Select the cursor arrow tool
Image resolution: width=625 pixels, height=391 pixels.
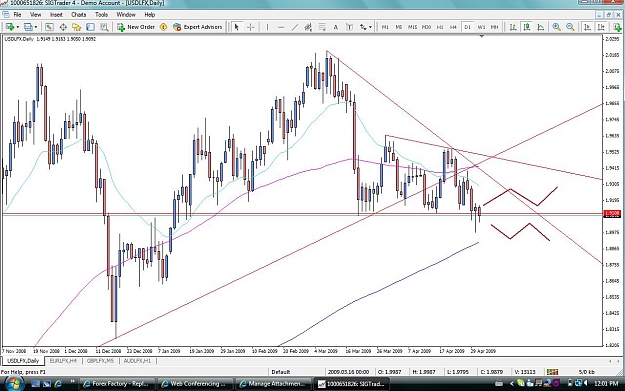point(237,27)
